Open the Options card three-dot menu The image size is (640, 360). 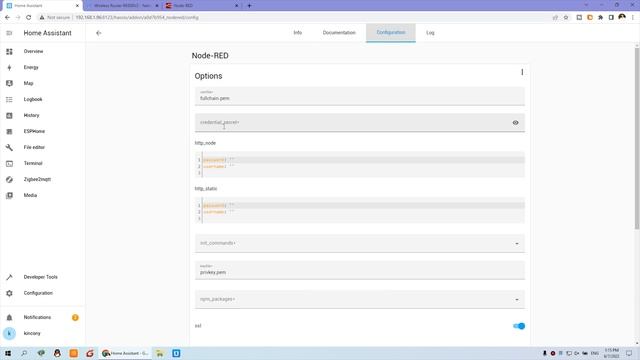[x=522, y=72]
